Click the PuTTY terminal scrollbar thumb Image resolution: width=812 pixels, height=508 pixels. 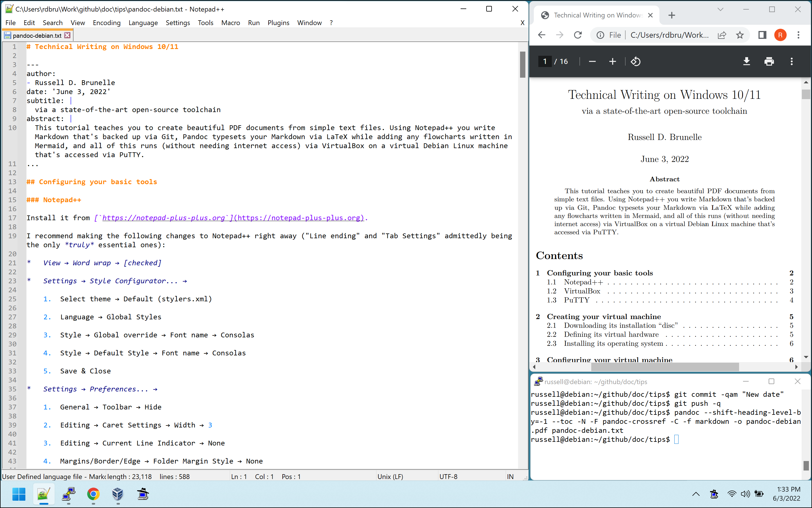[806, 465]
